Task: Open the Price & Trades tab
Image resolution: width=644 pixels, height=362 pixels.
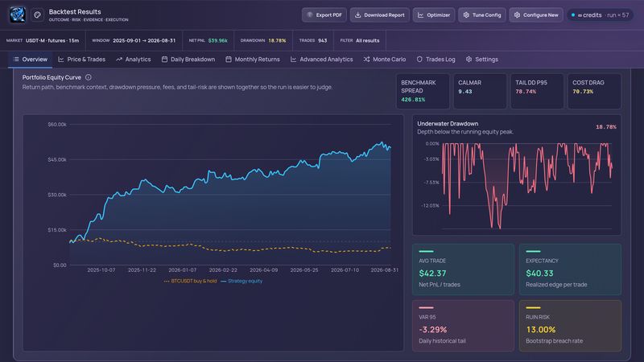Action: point(82,60)
